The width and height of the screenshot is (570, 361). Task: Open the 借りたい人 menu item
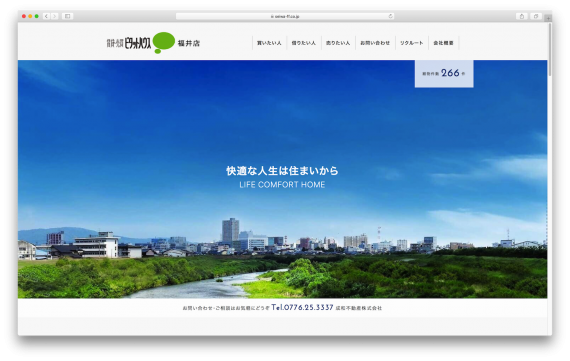304,43
